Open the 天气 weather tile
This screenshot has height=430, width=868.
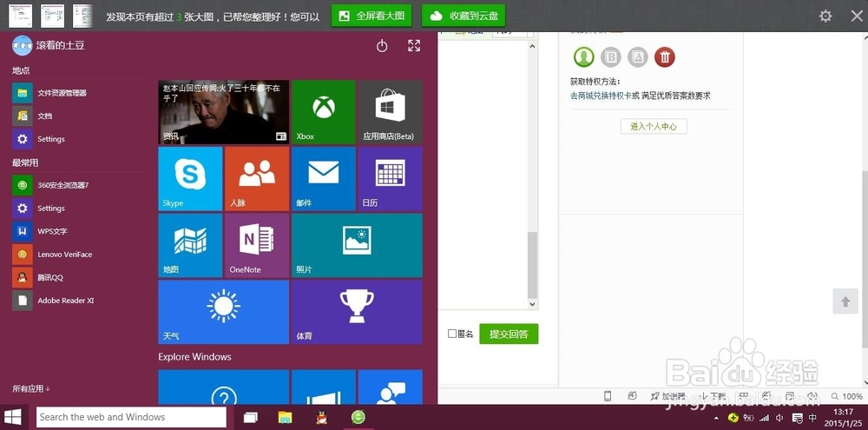[x=224, y=312]
